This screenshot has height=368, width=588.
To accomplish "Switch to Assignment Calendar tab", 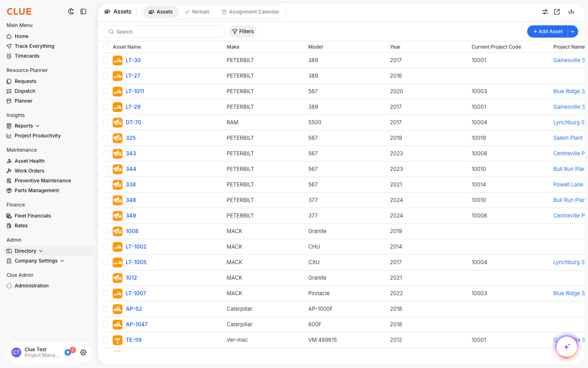I will tap(251, 12).
